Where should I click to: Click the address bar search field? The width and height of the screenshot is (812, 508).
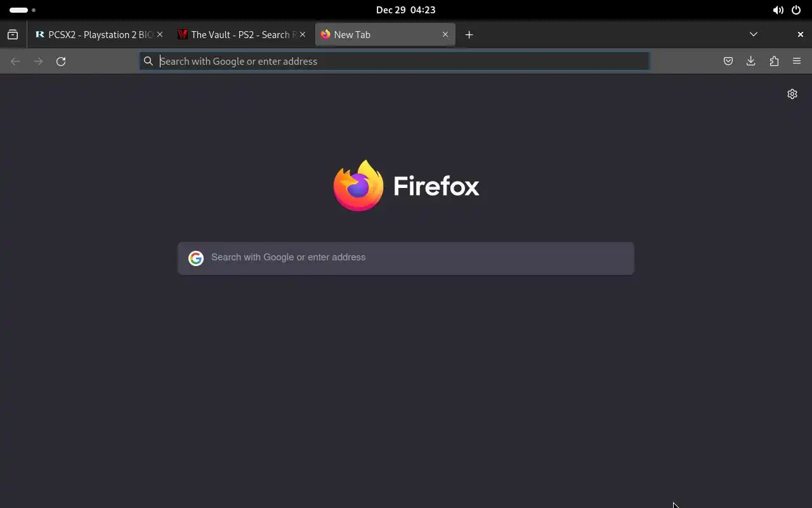click(395, 62)
